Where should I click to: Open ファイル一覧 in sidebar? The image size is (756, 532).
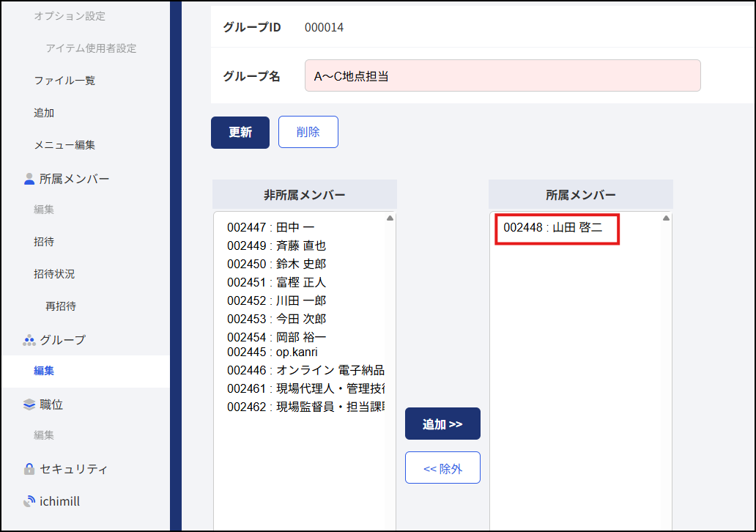click(64, 81)
